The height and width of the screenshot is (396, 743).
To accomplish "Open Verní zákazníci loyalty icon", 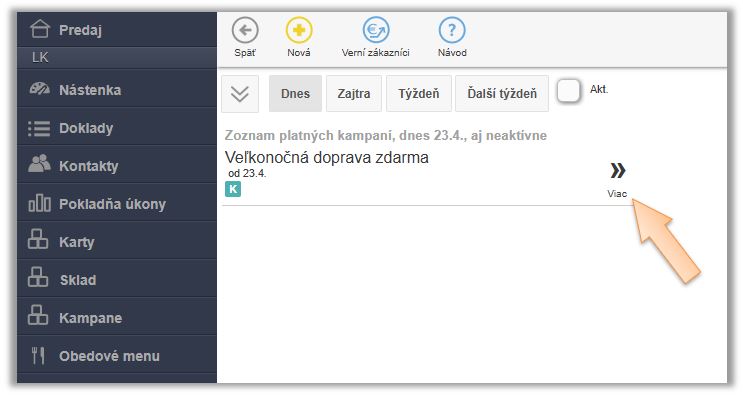I will point(376,30).
